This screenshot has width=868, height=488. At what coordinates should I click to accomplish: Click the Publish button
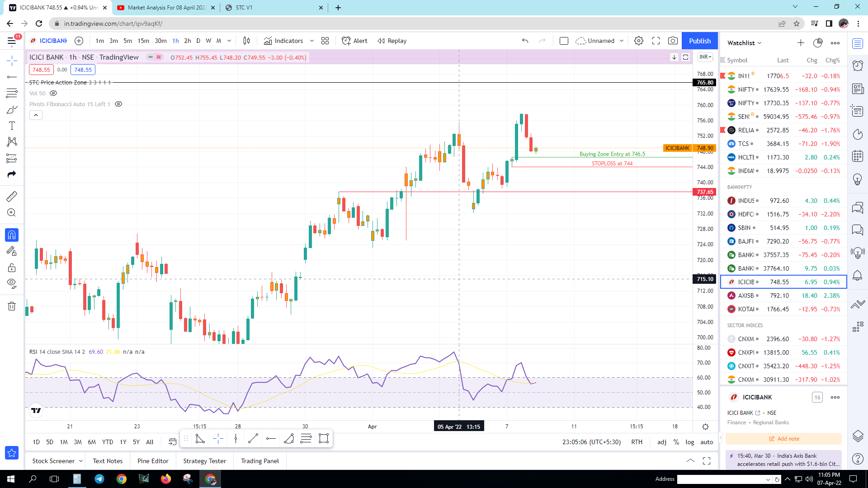[700, 41]
